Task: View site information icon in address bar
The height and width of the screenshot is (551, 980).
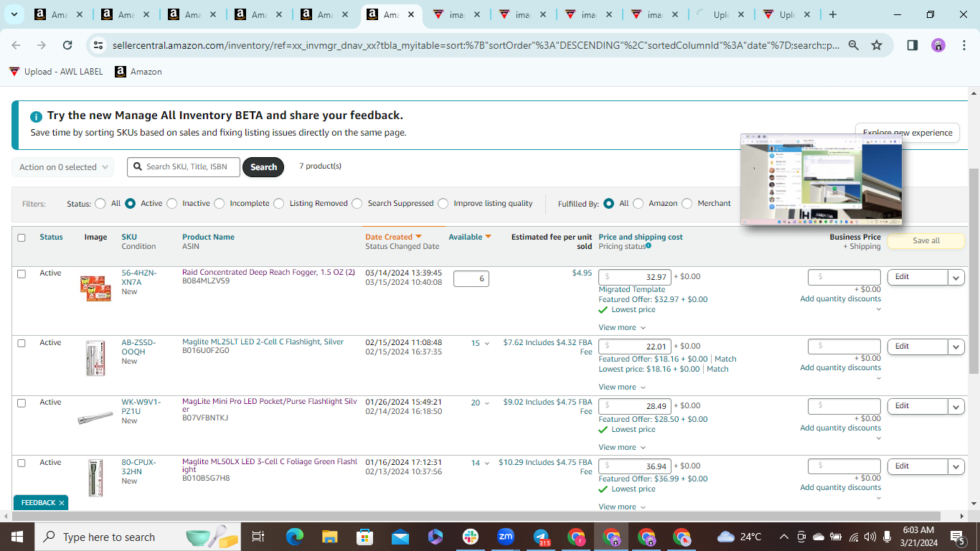Action: (x=98, y=45)
